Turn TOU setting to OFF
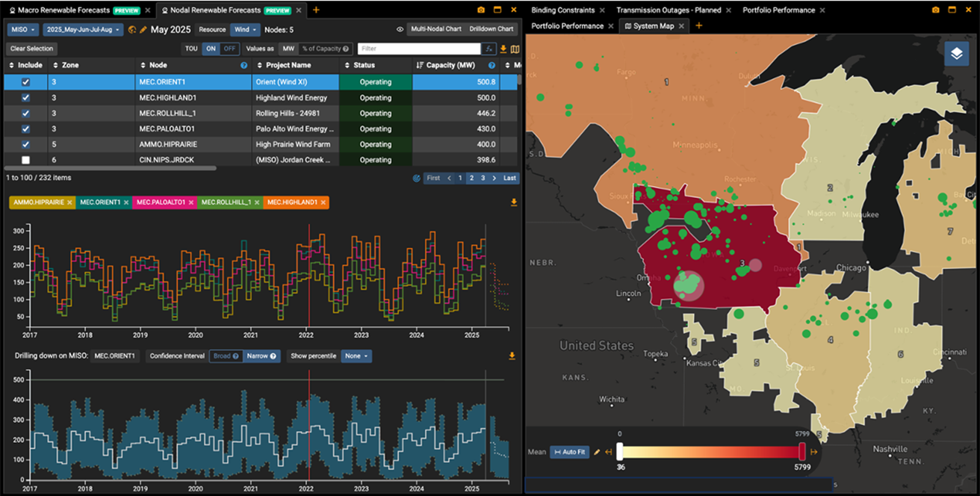Viewport: 980px width, 496px height. click(x=229, y=49)
